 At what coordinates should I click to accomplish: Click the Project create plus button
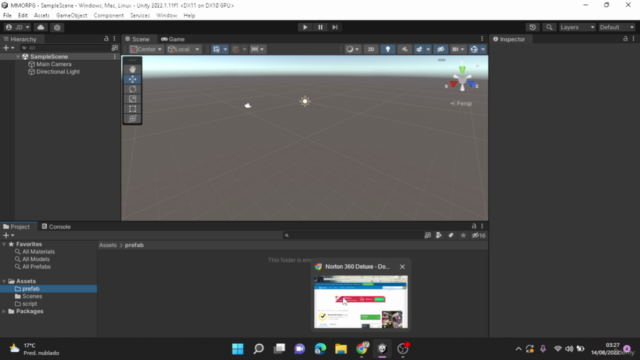(x=8, y=236)
